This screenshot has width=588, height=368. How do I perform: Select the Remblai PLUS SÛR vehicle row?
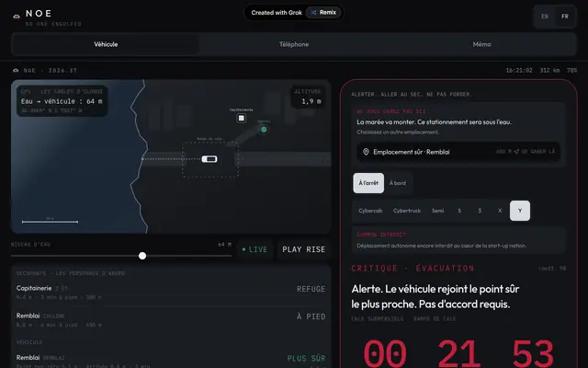point(171,361)
